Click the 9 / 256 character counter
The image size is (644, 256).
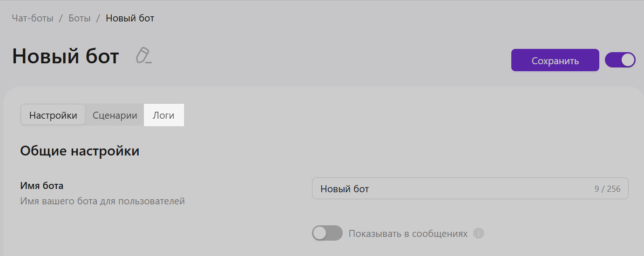click(x=607, y=189)
